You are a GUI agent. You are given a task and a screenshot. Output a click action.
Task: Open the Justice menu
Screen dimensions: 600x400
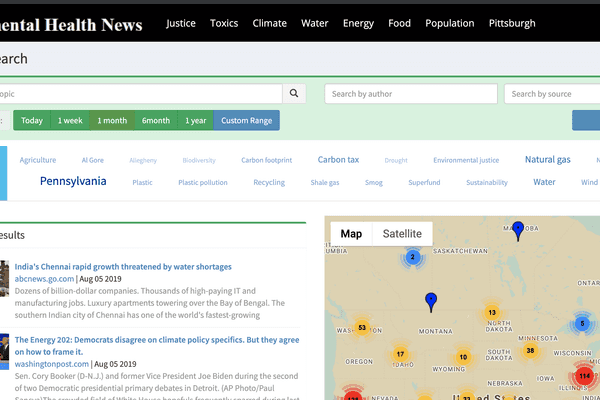(x=181, y=23)
